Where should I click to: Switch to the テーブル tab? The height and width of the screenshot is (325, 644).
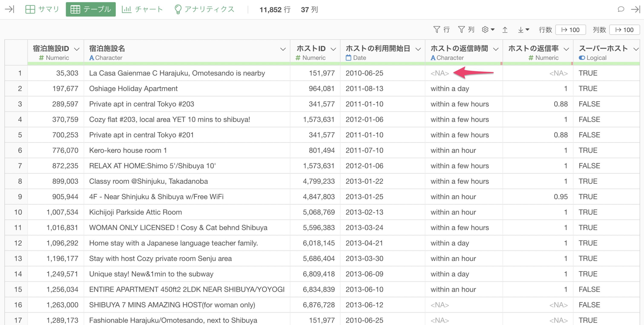pyautogui.click(x=91, y=10)
